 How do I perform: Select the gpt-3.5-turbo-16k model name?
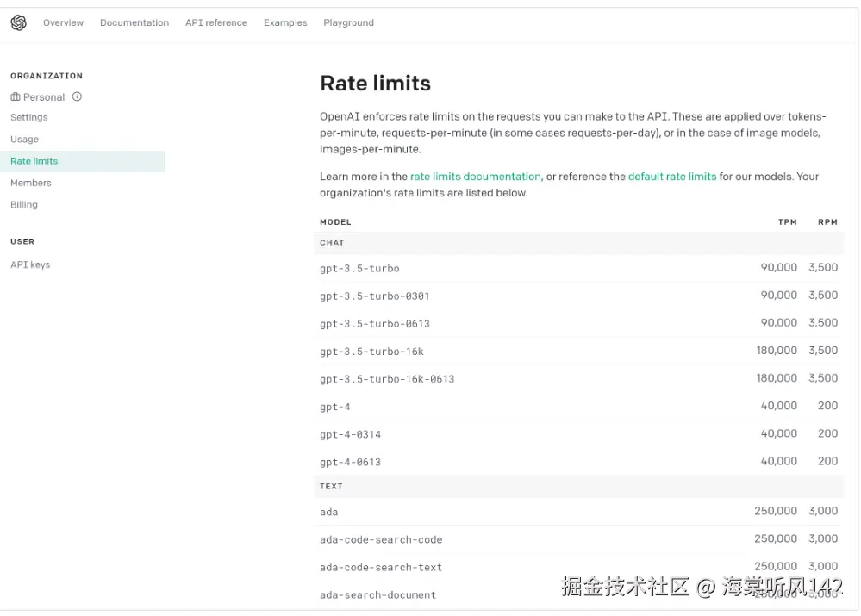point(371,352)
